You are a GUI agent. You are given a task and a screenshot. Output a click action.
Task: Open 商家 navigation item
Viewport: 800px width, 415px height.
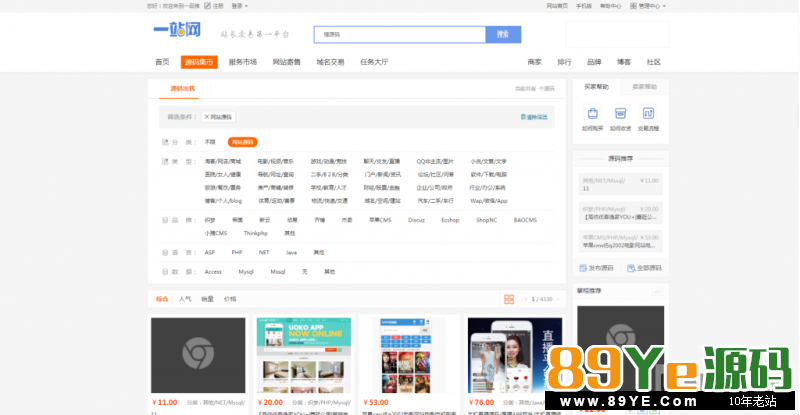(x=534, y=62)
